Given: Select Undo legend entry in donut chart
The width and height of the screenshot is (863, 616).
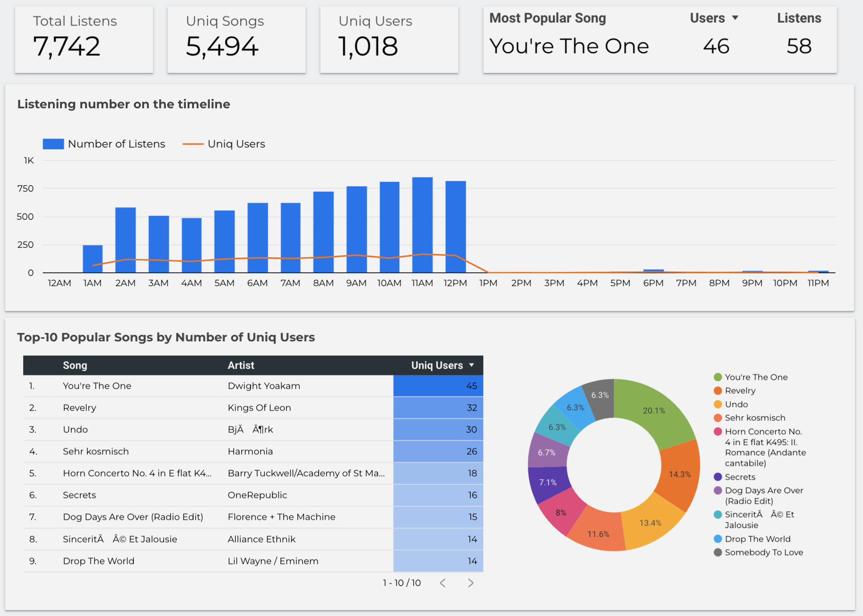Looking at the screenshot, I should click(731, 404).
